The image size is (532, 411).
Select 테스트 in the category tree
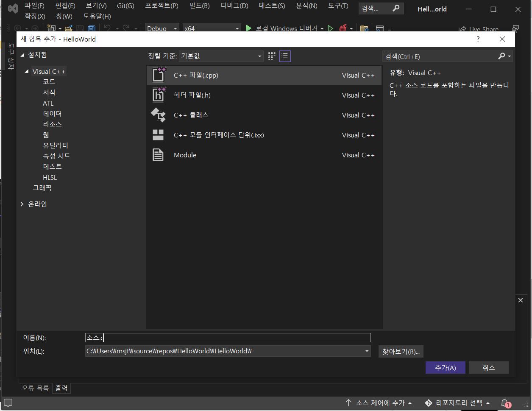pos(53,166)
